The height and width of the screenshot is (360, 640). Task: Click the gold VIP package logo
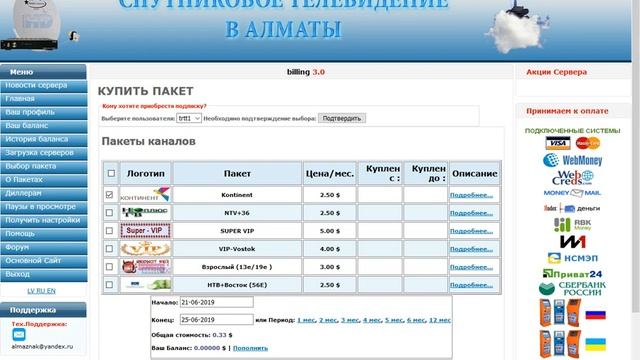click(x=145, y=249)
